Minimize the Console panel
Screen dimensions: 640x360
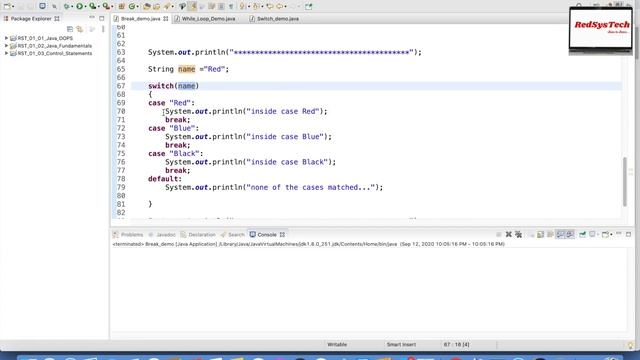pos(619,234)
